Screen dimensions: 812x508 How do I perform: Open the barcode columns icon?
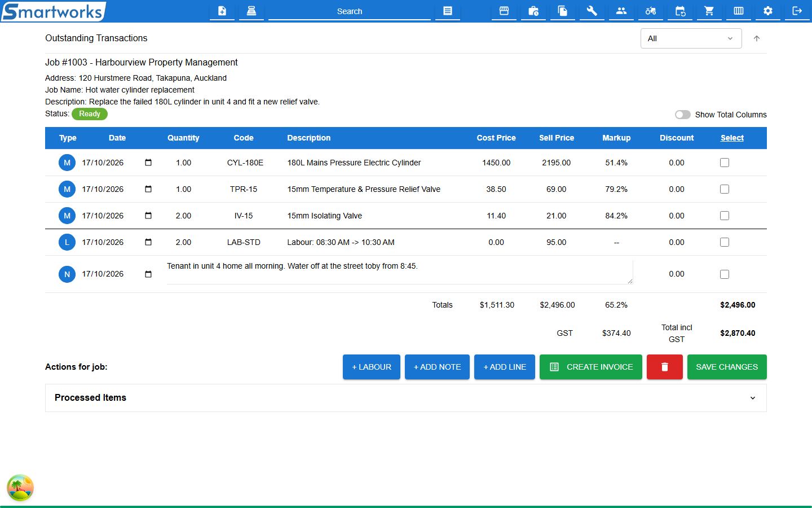(x=739, y=11)
